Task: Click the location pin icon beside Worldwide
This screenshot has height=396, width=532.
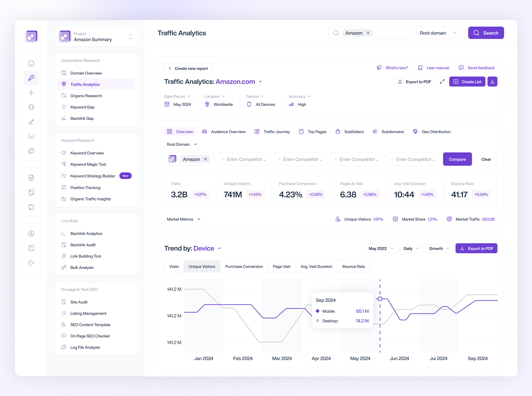Action: [207, 104]
